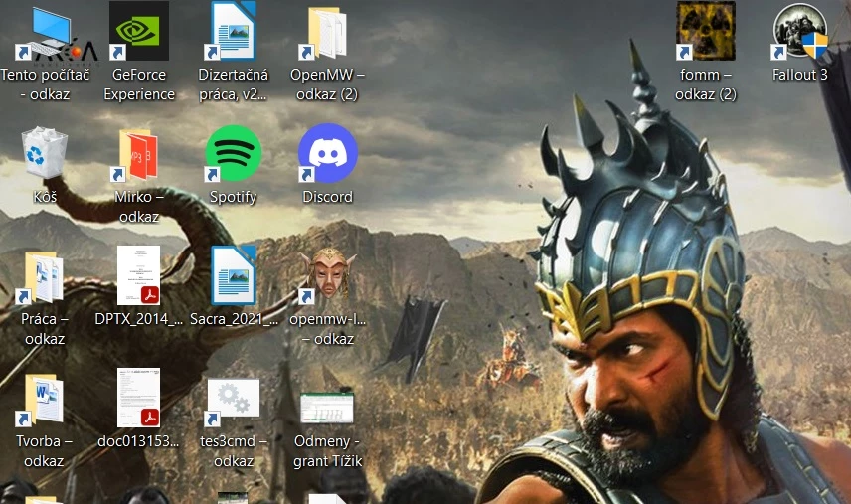Click the 'Sacra_2021_...' label text
Viewport: 851px width, 504px height.
234,319
